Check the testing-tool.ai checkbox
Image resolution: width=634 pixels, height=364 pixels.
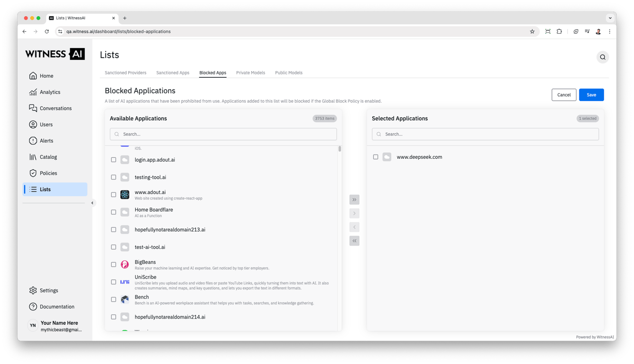[113, 177]
